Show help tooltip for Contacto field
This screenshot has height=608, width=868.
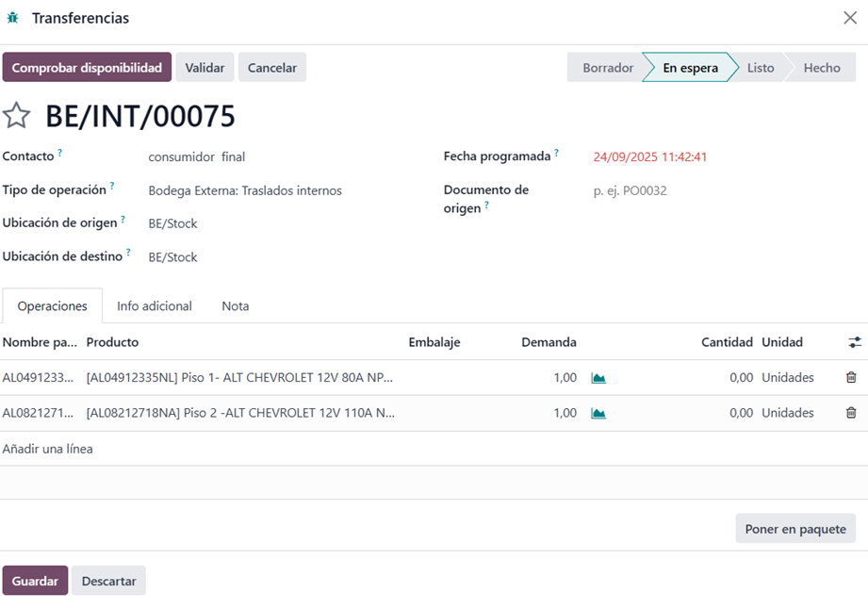[60, 153]
